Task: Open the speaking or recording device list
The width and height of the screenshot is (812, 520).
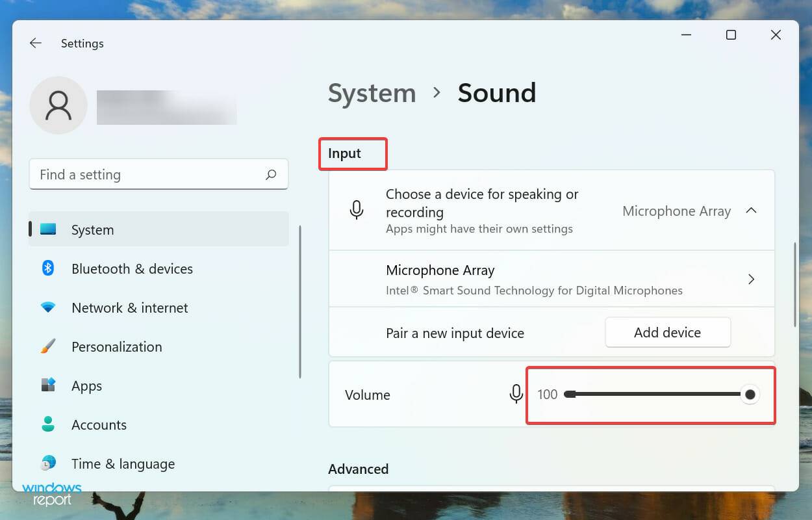Action: click(x=677, y=211)
